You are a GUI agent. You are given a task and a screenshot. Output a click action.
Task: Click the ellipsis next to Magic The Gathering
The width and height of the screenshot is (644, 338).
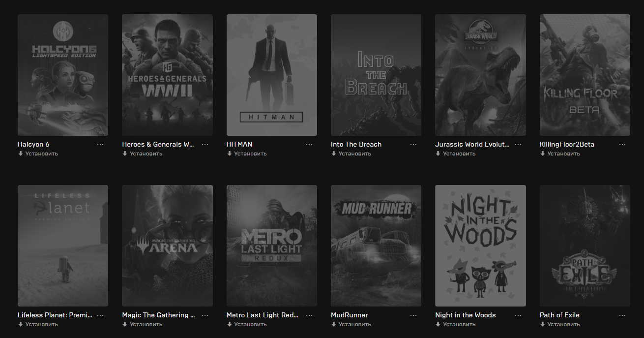click(x=205, y=315)
